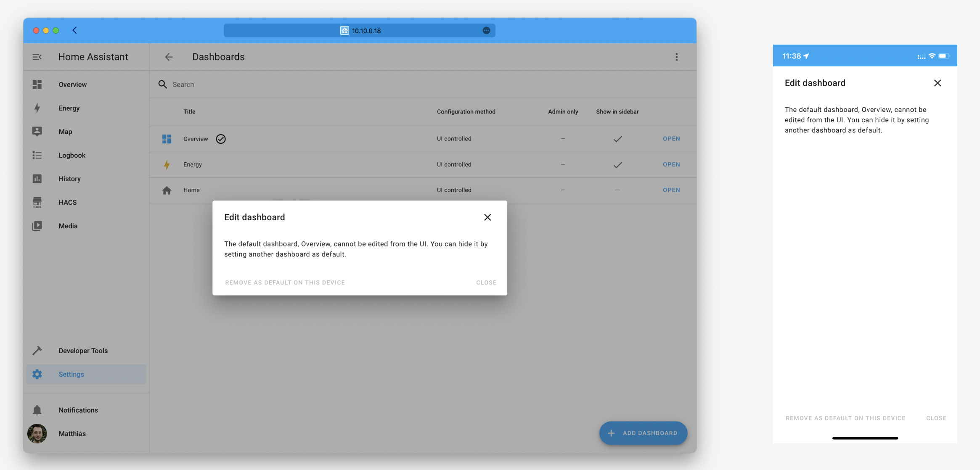Click Remove as default on this device in mobile view
This screenshot has height=470, width=980.
(x=845, y=418)
